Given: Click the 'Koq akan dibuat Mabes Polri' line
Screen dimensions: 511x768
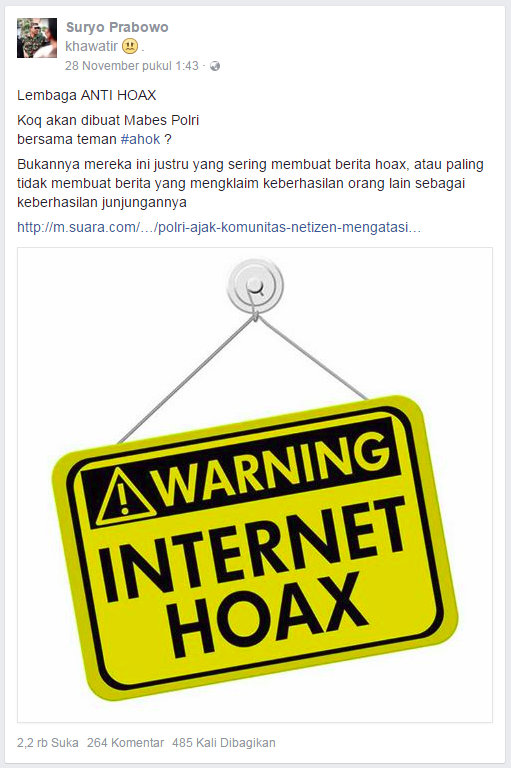Looking at the screenshot, I should (x=108, y=120).
